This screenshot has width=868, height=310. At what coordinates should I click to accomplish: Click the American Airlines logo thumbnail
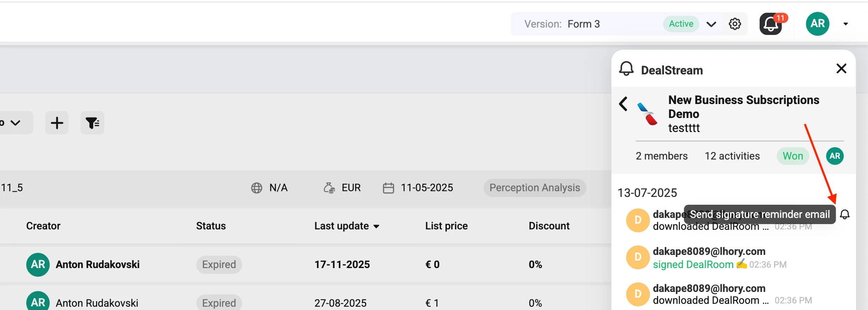pyautogui.click(x=648, y=114)
